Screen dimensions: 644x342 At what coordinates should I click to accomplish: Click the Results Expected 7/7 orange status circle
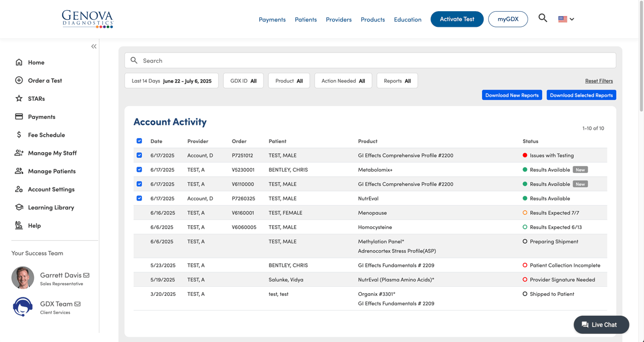525,213
